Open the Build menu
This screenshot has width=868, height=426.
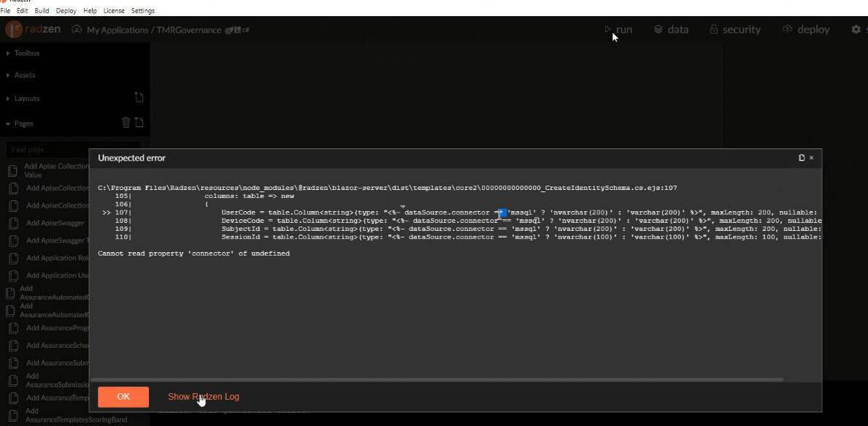click(42, 10)
